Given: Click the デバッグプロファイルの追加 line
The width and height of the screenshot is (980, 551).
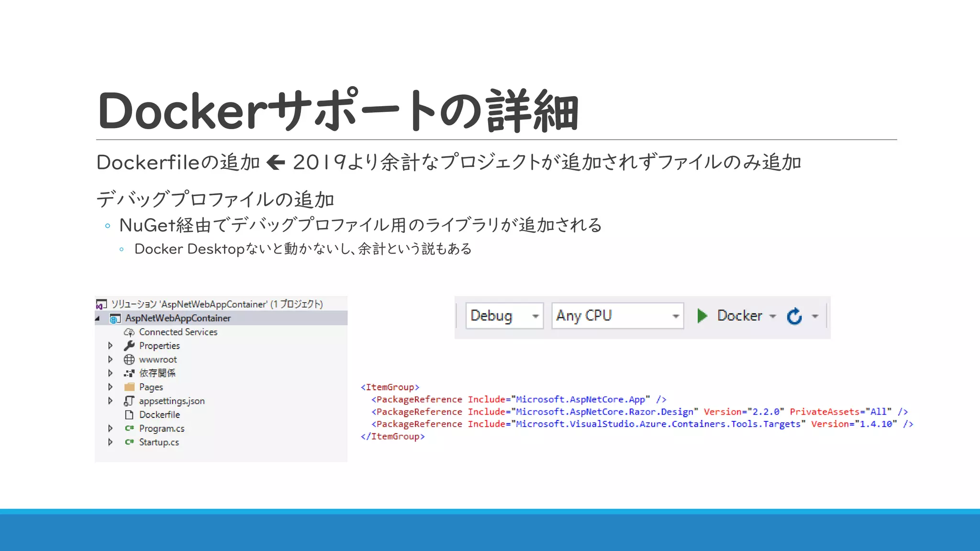Looking at the screenshot, I should click(x=215, y=199).
